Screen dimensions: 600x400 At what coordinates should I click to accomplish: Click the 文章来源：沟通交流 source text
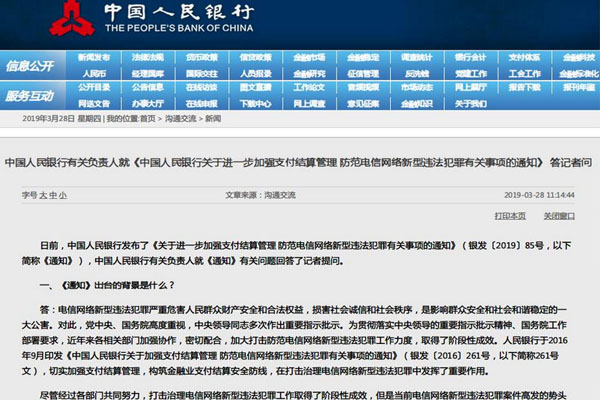260,195
